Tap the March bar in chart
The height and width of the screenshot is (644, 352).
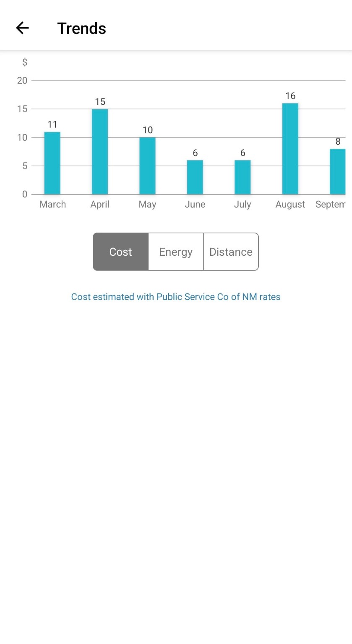[52, 164]
